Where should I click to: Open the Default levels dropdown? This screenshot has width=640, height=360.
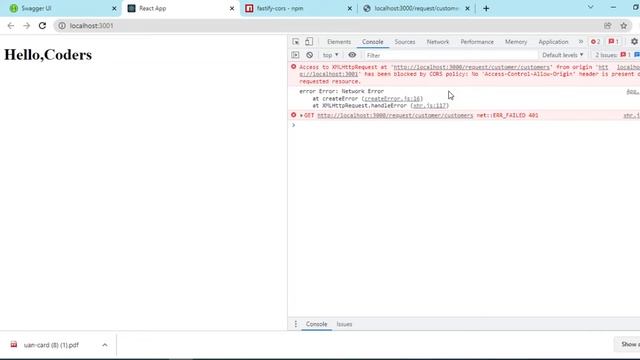pyautogui.click(x=562, y=55)
